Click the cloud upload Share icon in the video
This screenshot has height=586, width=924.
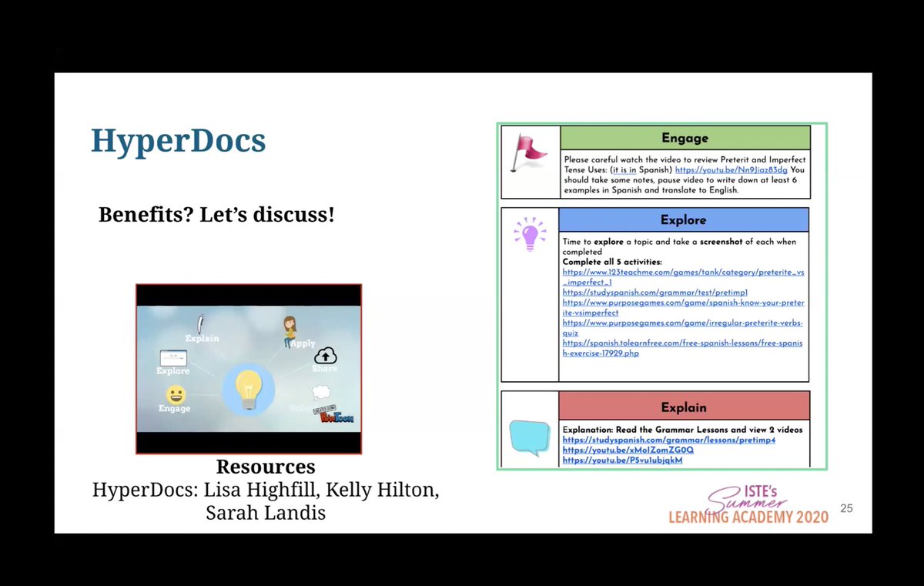point(326,355)
